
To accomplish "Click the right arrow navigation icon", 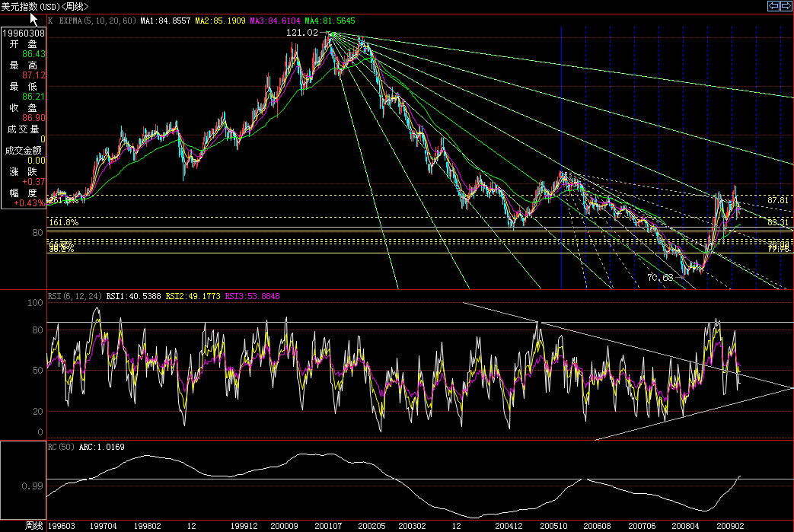I will (x=786, y=6).
